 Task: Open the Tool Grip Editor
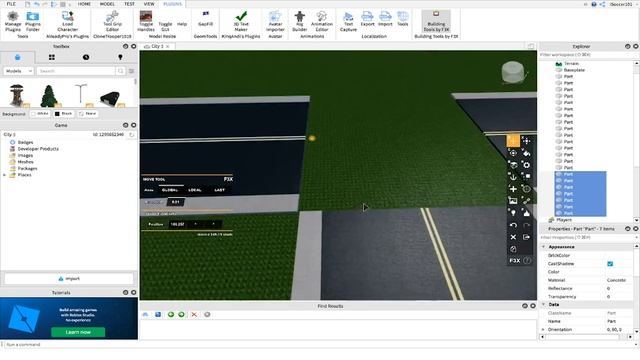(x=112, y=22)
